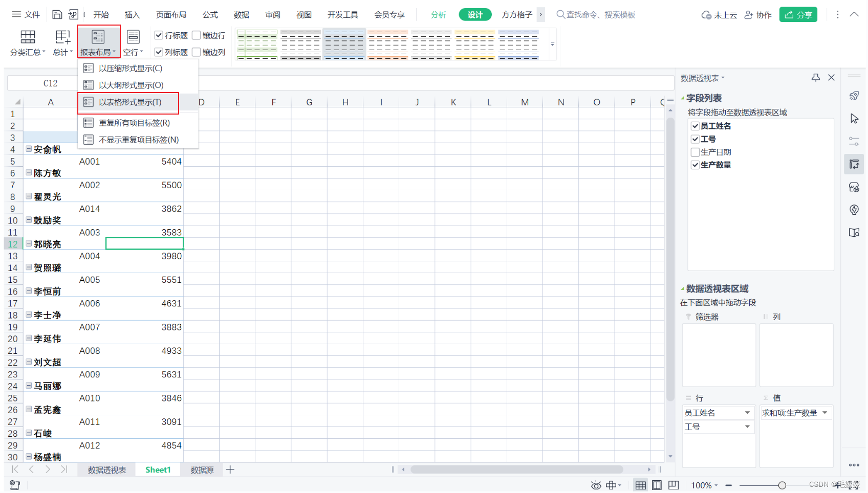This screenshot has height=493, width=868.
Task: Open the 空行 blank rows tool
Action: coord(133,42)
